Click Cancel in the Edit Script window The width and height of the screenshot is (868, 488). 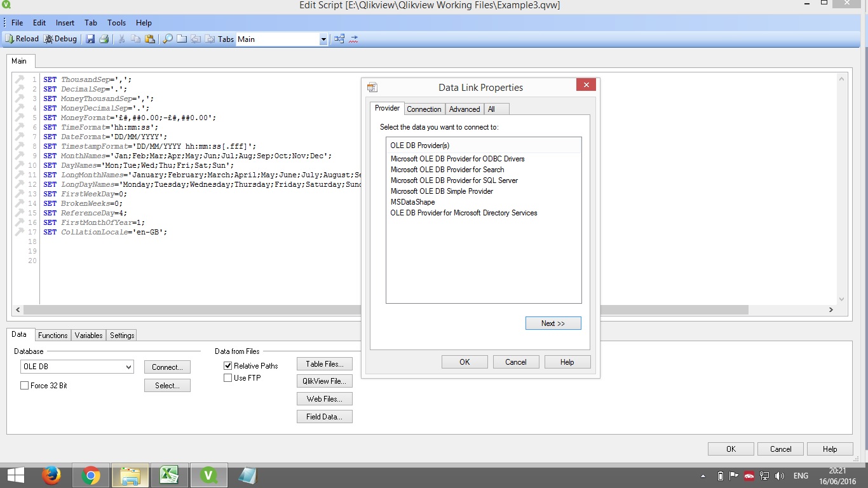pyautogui.click(x=780, y=449)
